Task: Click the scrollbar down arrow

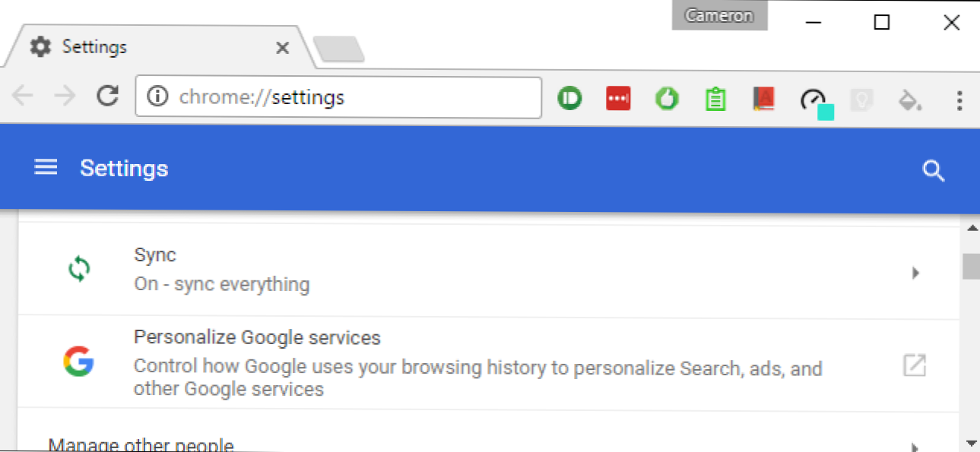Action: (x=971, y=442)
